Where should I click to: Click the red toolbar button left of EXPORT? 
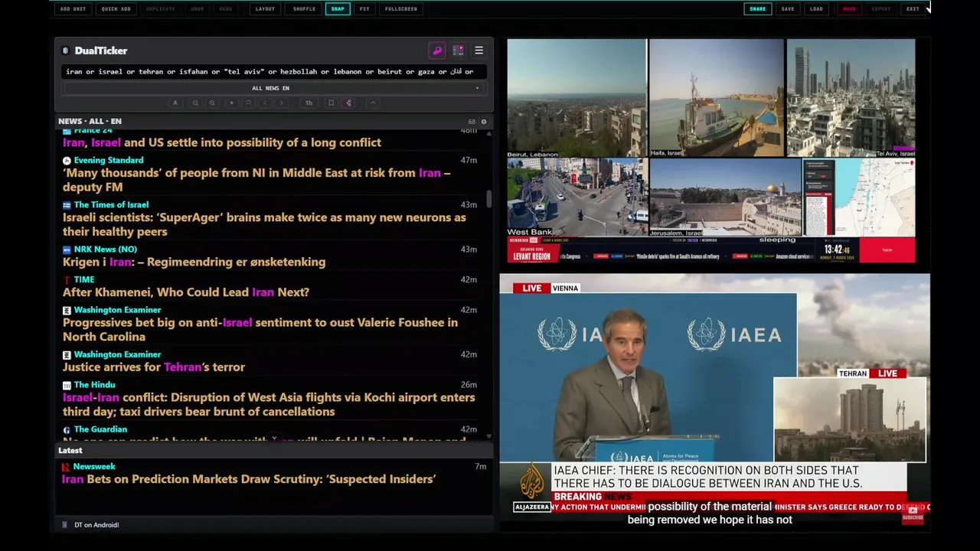(849, 9)
